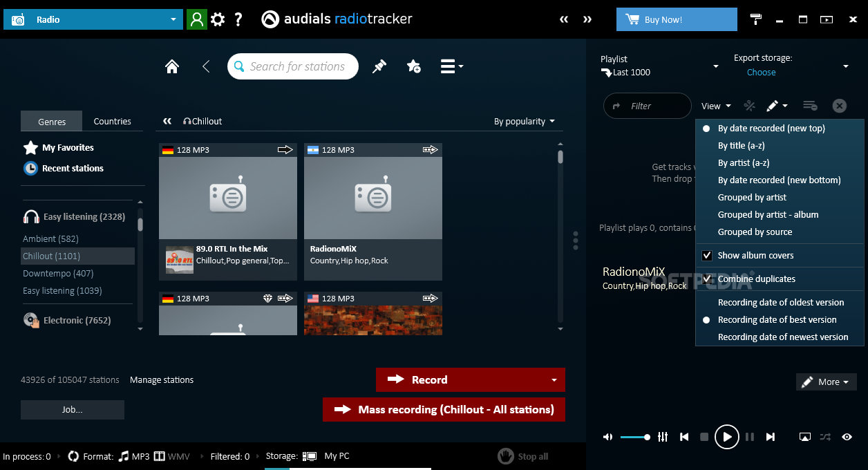Clear playlist filter X icon
Screen dimensions: 868x470
tap(839, 106)
